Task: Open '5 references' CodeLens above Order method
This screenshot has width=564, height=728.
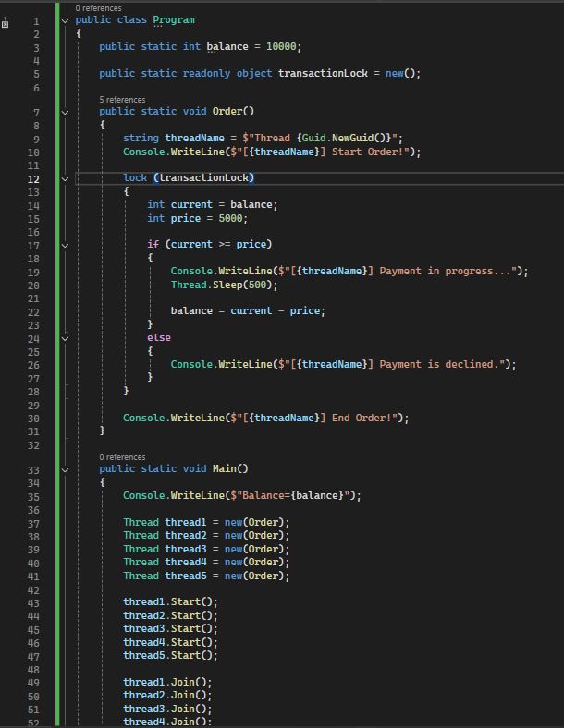Action: pos(122,100)
